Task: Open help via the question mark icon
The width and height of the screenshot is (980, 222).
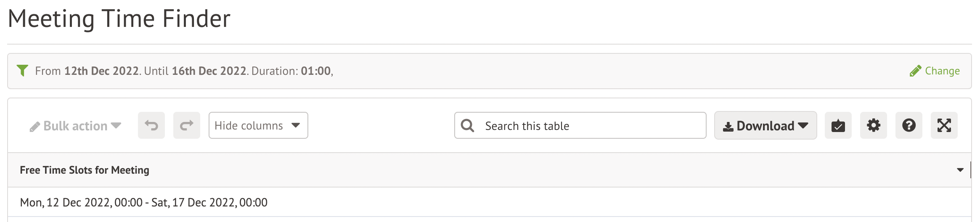Action: [908, 125]
